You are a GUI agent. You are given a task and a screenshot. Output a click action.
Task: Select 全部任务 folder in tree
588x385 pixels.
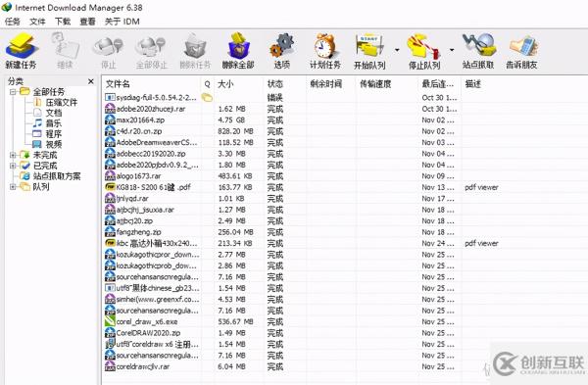(49, 92)
